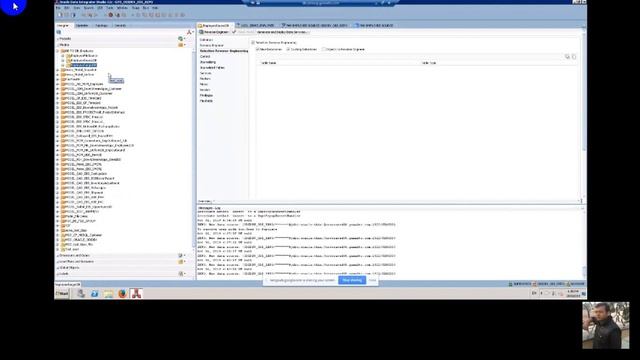Click the ODI Studio taskbar icon

pos(136,293)
